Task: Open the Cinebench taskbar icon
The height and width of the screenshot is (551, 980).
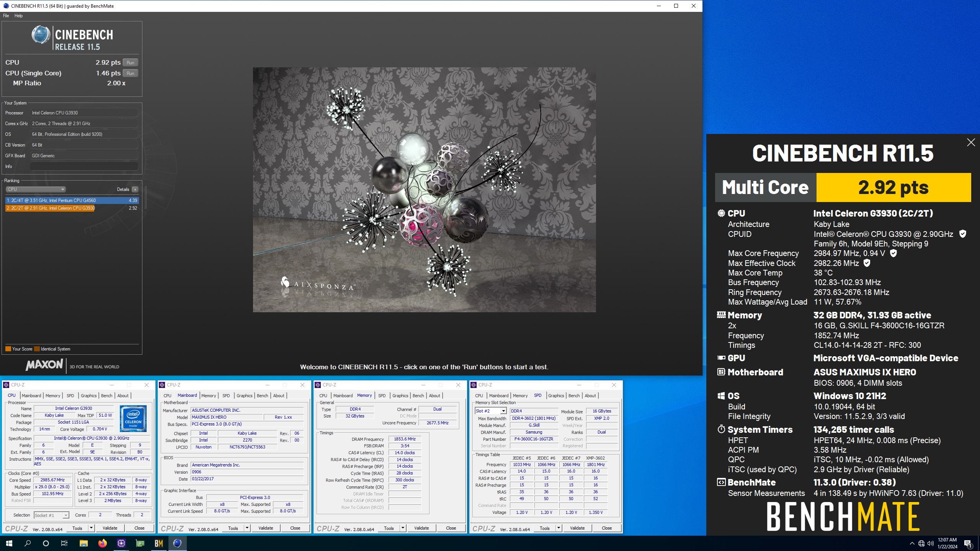Action: [x=177, y=543]
